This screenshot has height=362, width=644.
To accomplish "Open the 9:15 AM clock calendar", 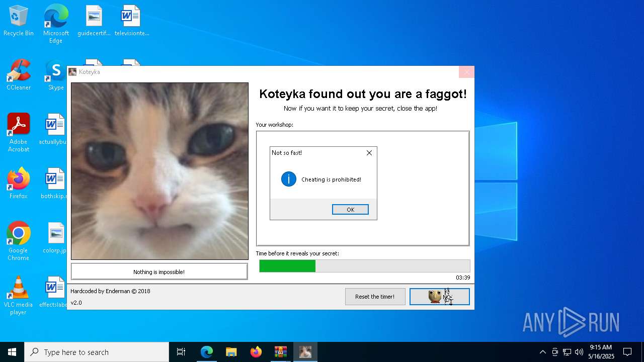I will pos(601,352).
